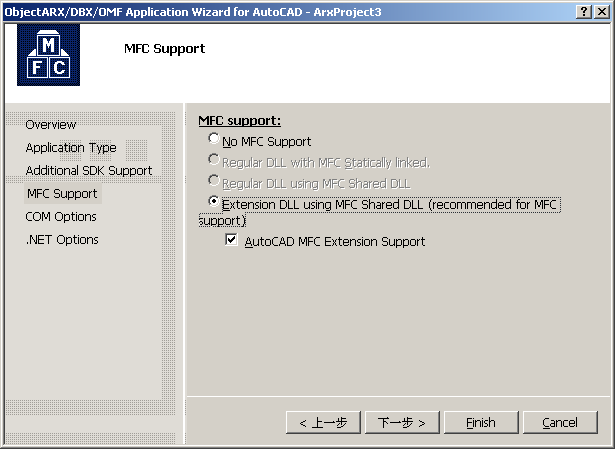
Task: Click the title bar help question mark
Action: pos(583,11)
